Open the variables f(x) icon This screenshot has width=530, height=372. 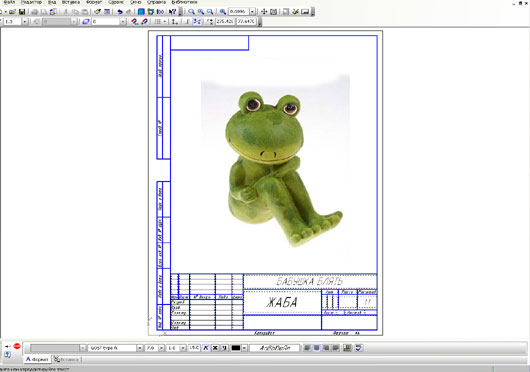[x=160, y=11]
